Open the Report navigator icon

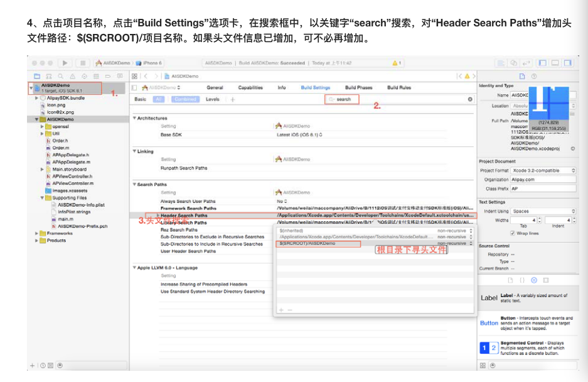point(120,76)
